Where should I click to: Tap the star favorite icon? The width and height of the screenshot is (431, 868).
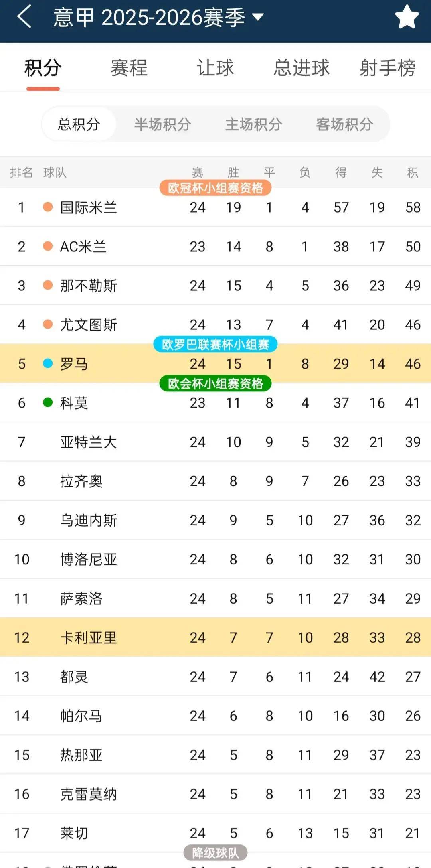[x=407, y=17]
